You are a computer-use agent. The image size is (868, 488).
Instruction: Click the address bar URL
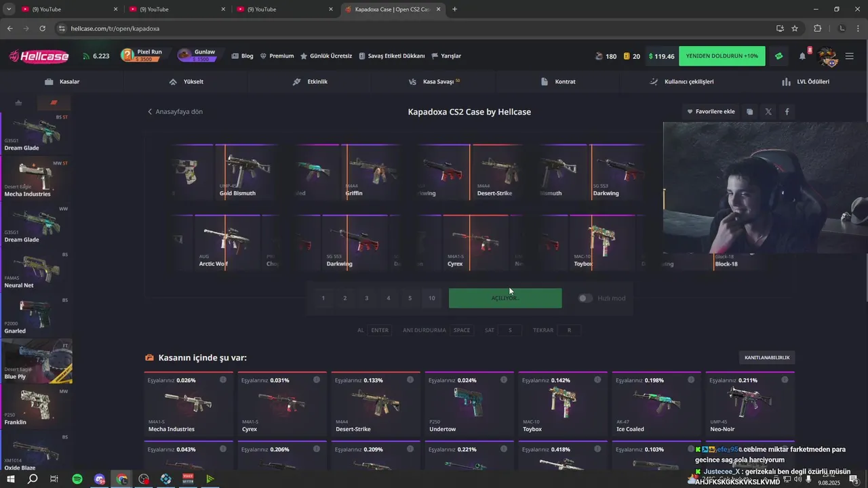click(115, 28)
